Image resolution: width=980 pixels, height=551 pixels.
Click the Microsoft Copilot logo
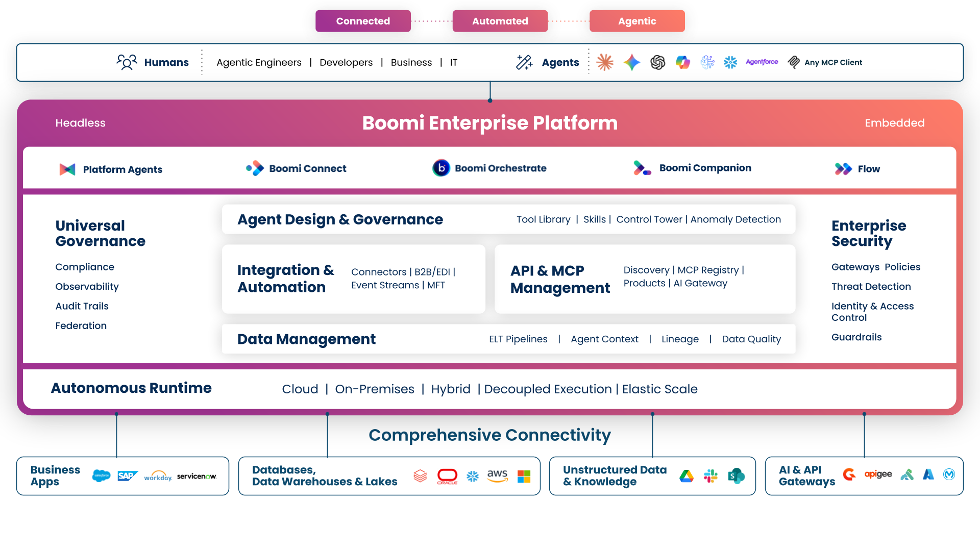click(683, 62)
